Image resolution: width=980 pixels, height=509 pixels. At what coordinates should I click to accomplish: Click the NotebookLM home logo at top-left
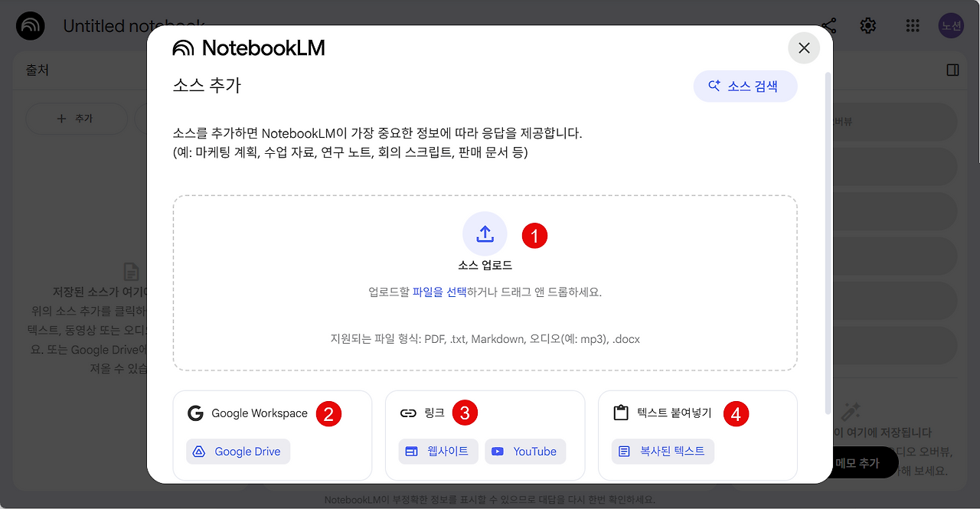tap(31, 27)
